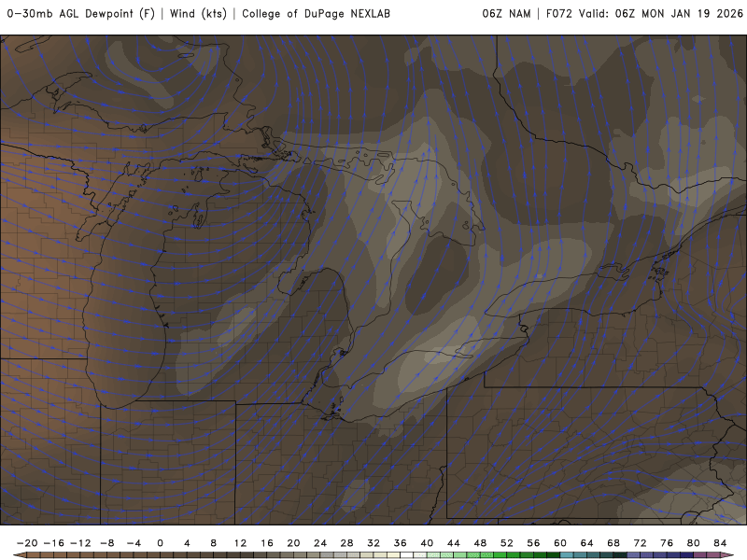Viewport: 747px width, 560px height.
Task: Click the 72 legend value
Action: click(641, 543)
